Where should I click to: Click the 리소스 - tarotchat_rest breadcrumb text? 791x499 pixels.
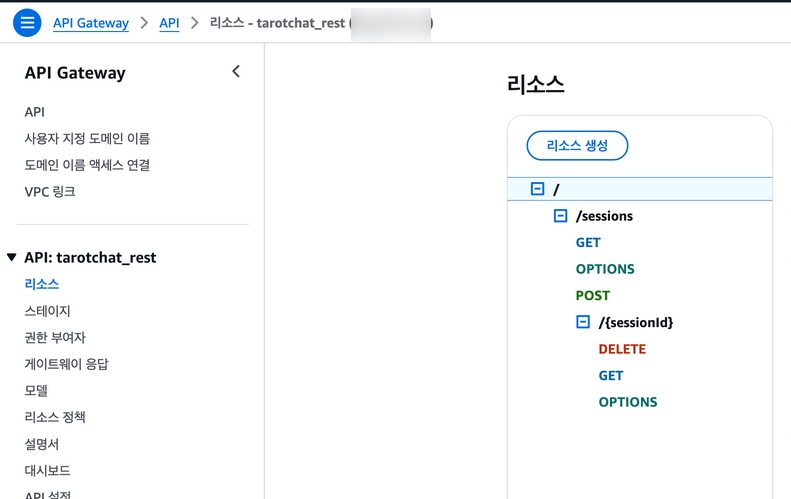(277, 23)
